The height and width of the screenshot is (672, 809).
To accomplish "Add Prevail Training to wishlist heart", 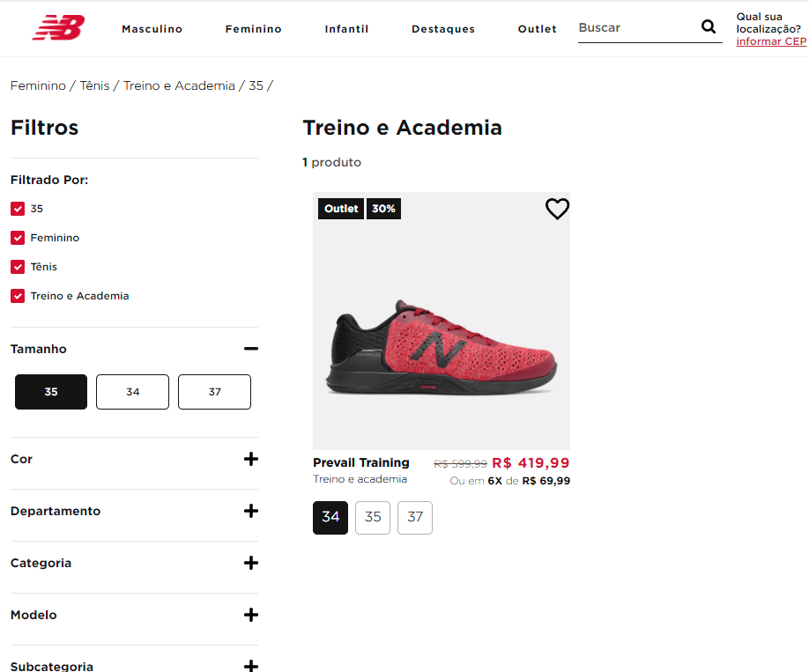I will [x=557, y=209].
